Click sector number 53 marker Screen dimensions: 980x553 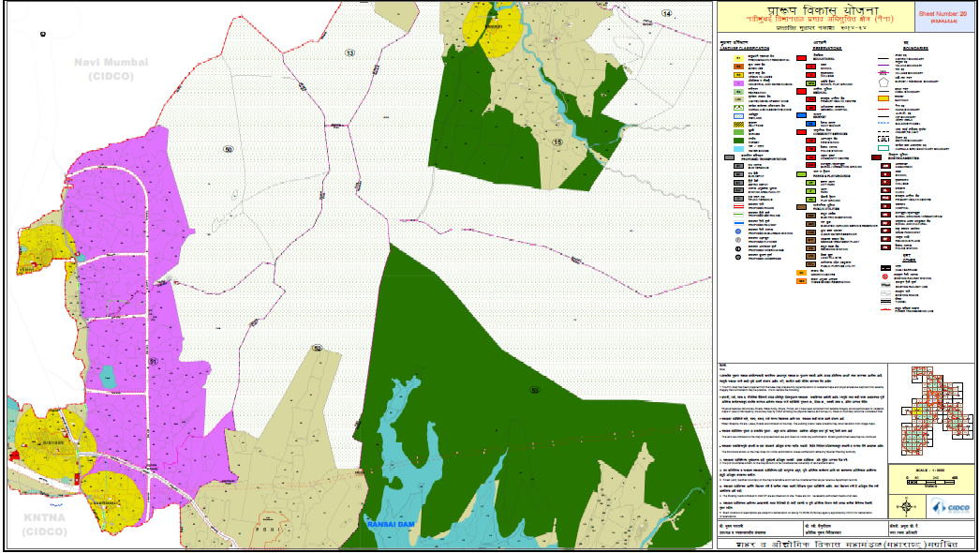(x=534, y=390)
